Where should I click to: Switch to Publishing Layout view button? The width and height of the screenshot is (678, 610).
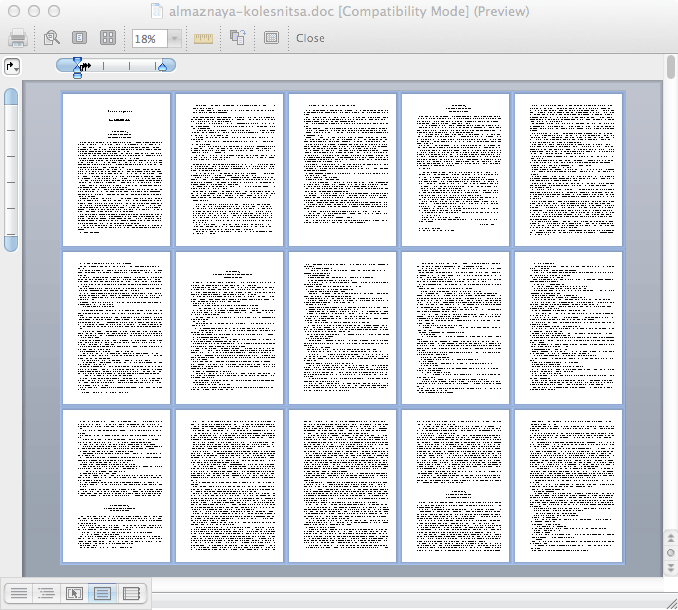[74, 593]
